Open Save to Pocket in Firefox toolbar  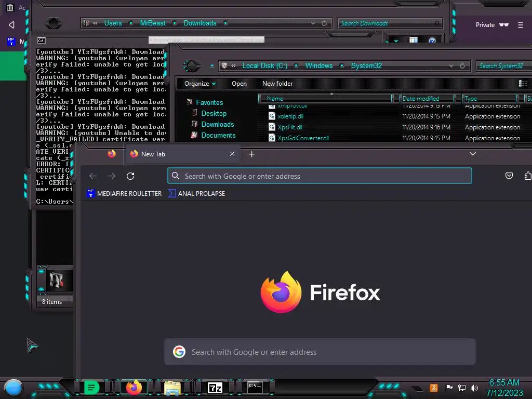[509, 176]
